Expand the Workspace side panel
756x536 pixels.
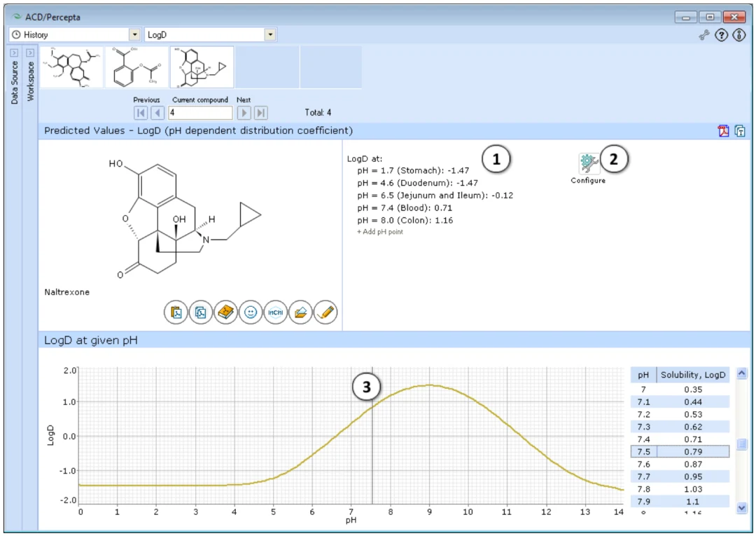[30, 53]
